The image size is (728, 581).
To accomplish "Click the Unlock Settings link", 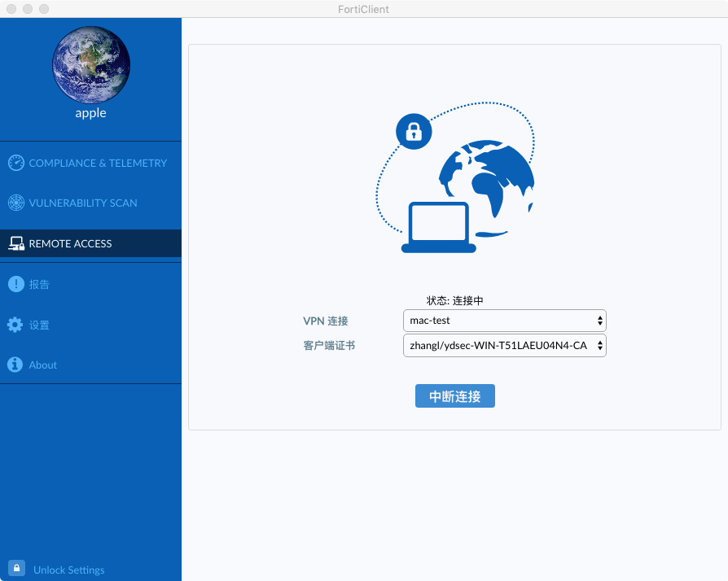I will click(68, 570).
